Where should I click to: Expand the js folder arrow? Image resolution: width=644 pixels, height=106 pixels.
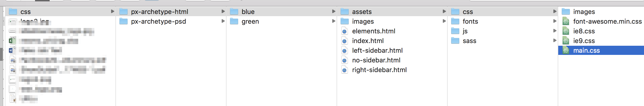(x=555, y=31)
